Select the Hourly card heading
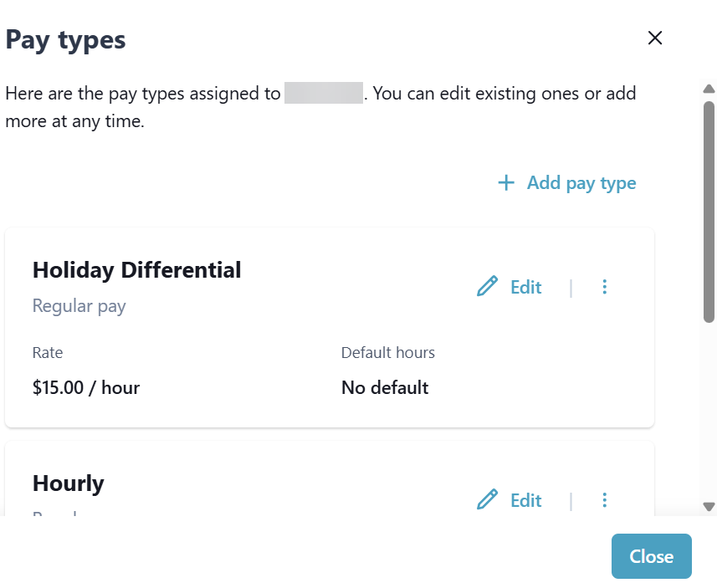The image size is (717, 588). [69, 483]
